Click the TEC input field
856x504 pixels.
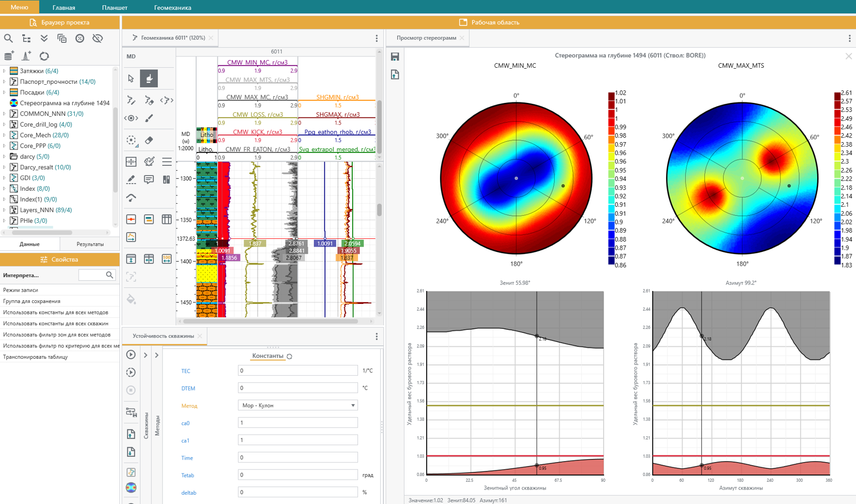click(297, 371)
